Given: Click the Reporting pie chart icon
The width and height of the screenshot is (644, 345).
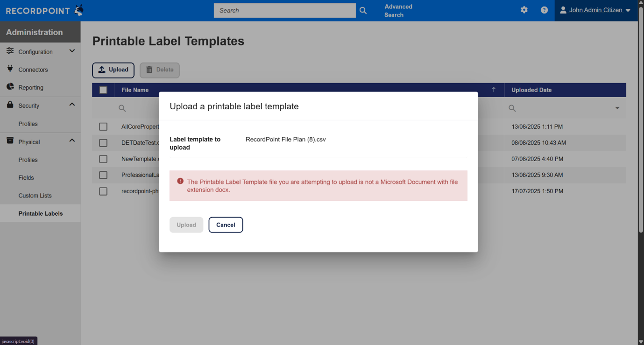Looking at the screenshot, I should pyautogui.click(x=10, y=87).
